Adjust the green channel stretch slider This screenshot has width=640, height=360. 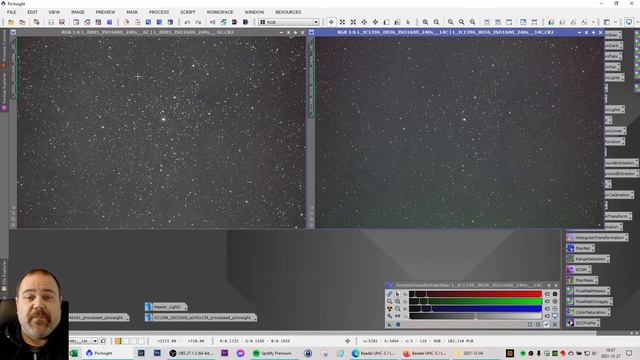(x=476, y=301)
